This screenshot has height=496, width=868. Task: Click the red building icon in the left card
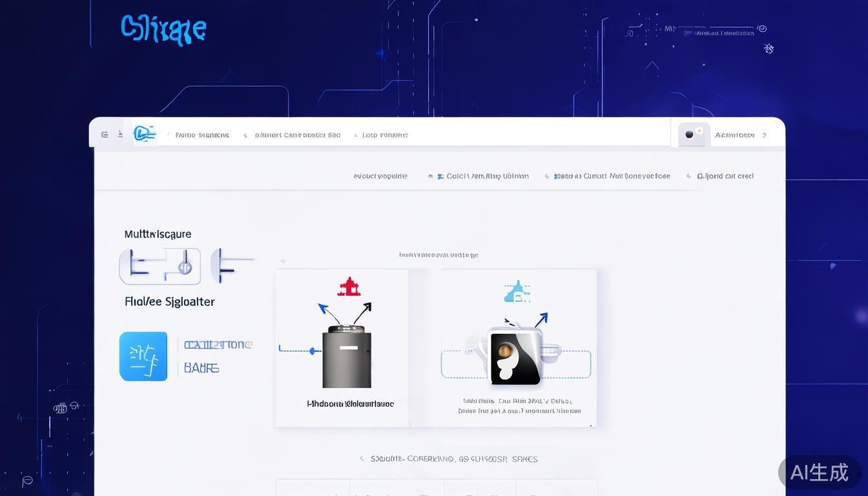pyautogui.click(x=349, y=287)
